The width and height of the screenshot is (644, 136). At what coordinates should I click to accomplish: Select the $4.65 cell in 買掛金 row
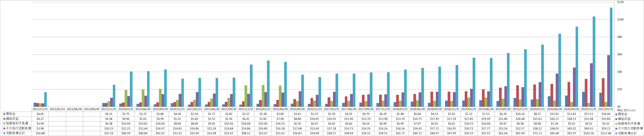pyautogui.click(x=40, y=114)
